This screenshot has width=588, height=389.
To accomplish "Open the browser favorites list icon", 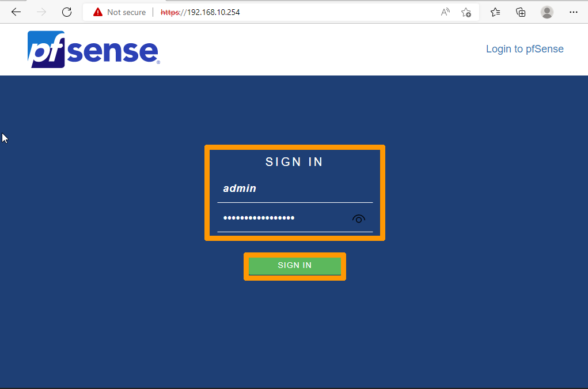I will click(x=495, y=12).
